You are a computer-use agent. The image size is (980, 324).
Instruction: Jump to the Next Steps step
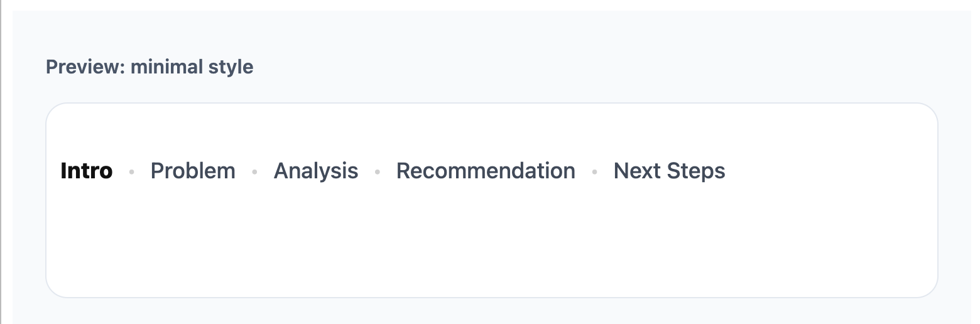click(x=669, y=171)
